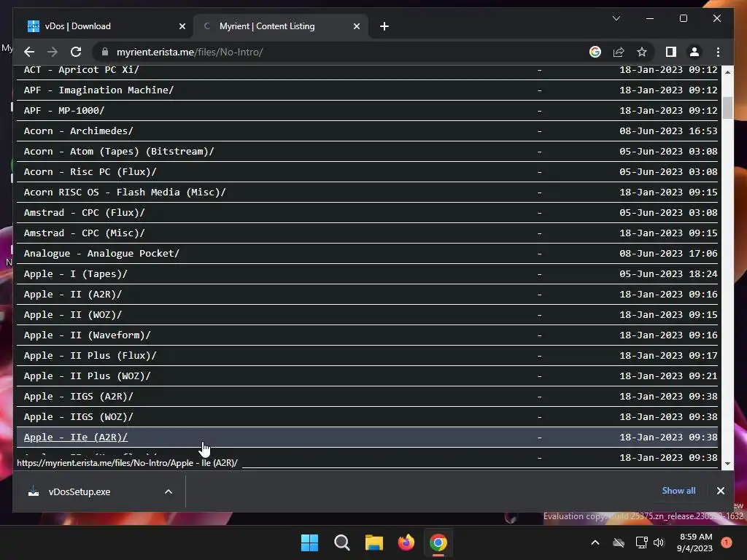Bookmark this page with star
Screen dimensions: 747x560
[642, 52]
